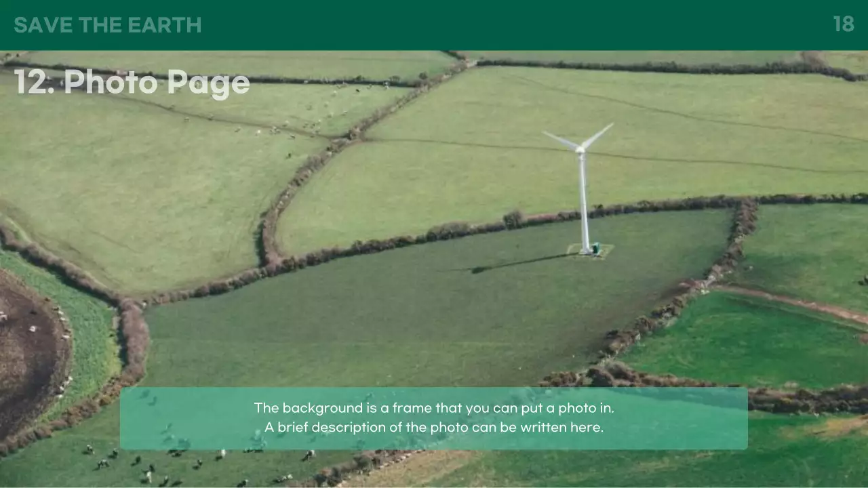The image size is (868, 488).
Task: Click the second line of the caption text
Action: click(434, 428)
